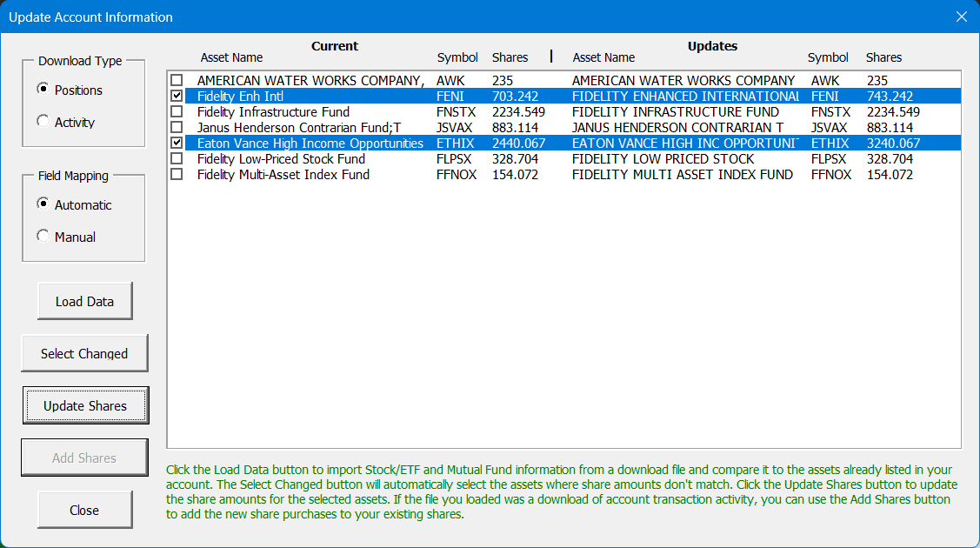The height and width of the screenshot is (548, 980).
Task: Click the update name 'FIDELITY LOW PRICED STOCK'
Action: click(663, 158)
